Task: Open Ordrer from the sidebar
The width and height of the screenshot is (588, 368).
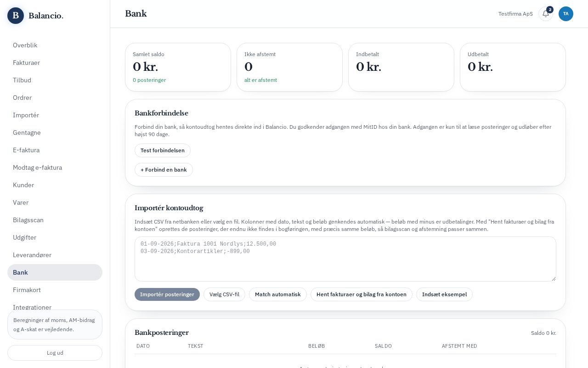Action: pos(55,98)
